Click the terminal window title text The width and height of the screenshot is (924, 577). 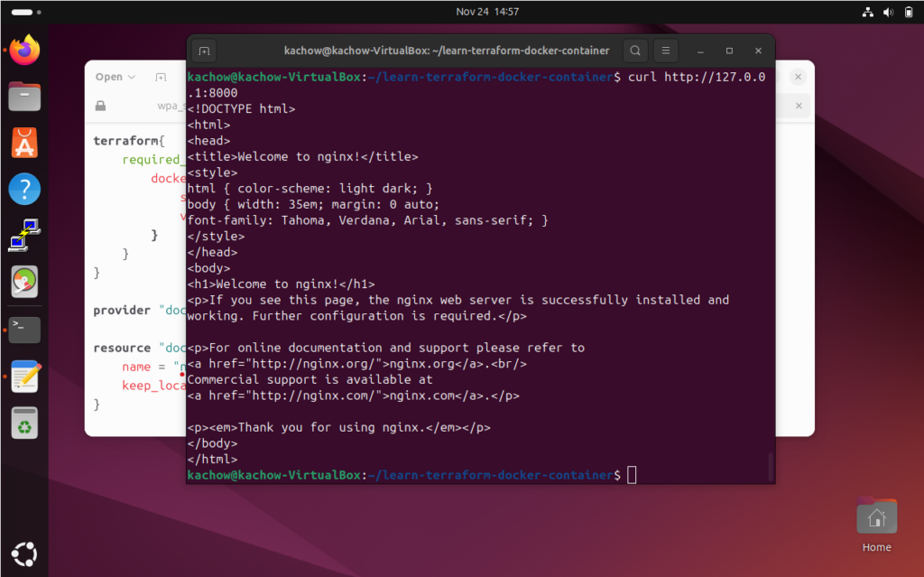[447, 51]
